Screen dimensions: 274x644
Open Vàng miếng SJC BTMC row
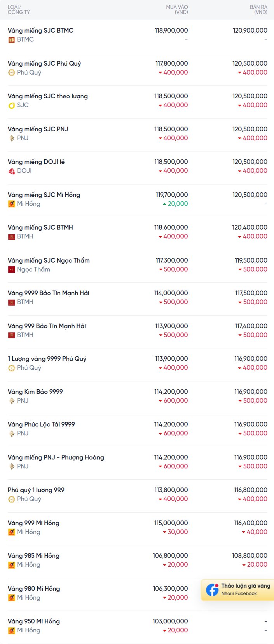(x=137, y=37)
